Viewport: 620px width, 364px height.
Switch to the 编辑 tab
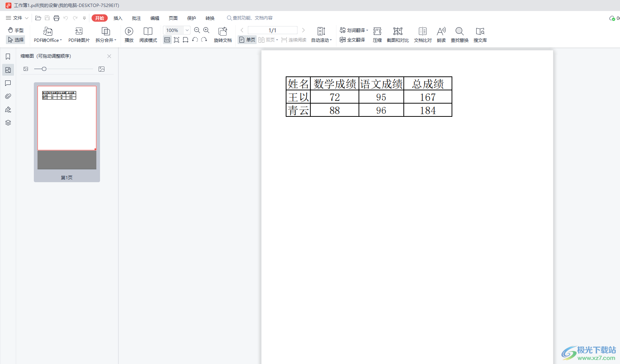coord(154,18)
